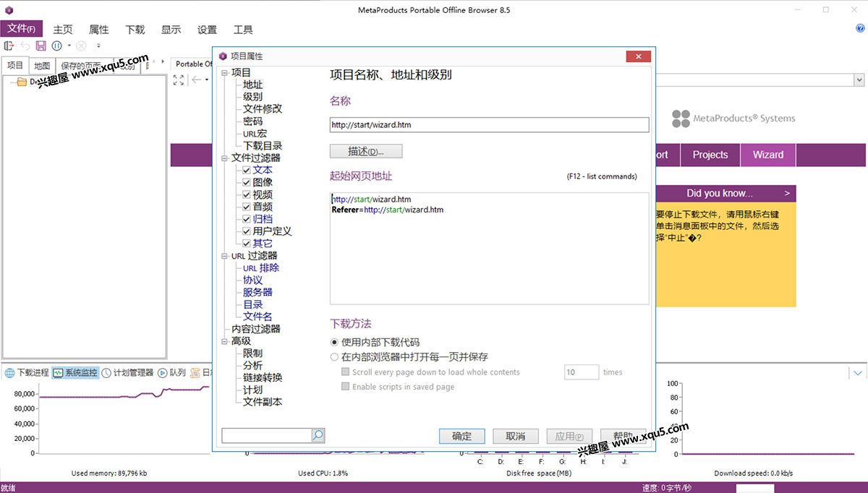Select 链接转换 in the properties tree
This screenshot has width=868, height=493.
click(263, 377)
